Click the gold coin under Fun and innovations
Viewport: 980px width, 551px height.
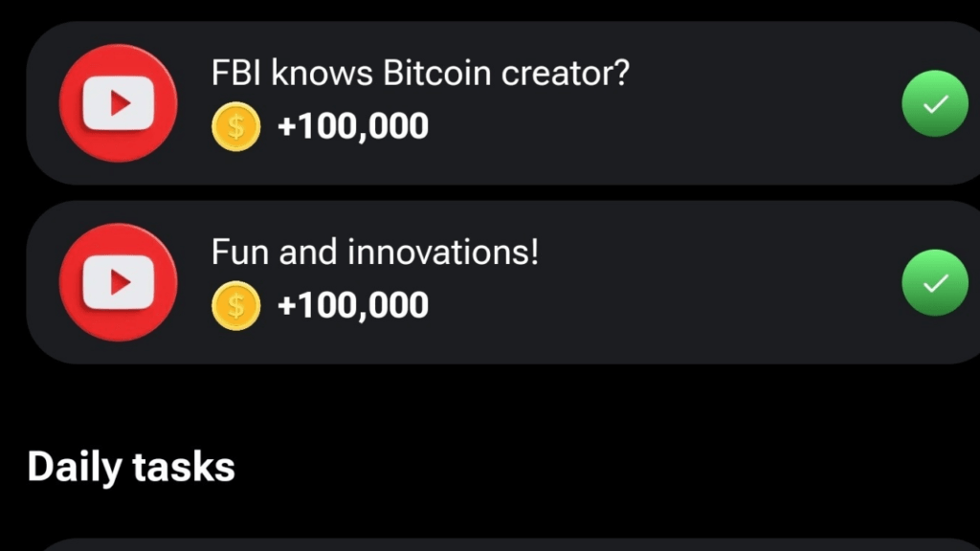point(235,306)
